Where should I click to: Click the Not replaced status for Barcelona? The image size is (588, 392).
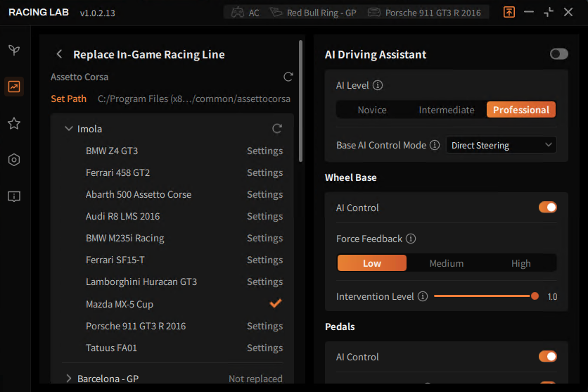pos(255,379)
